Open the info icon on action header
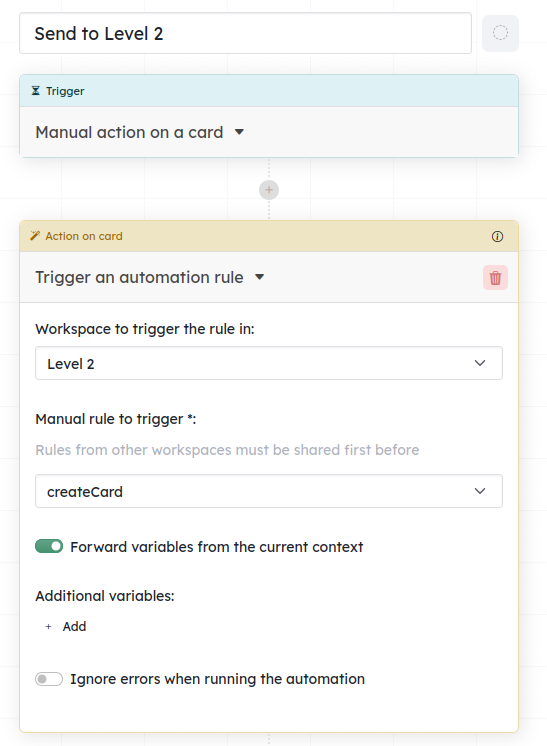 pos(497,236)
